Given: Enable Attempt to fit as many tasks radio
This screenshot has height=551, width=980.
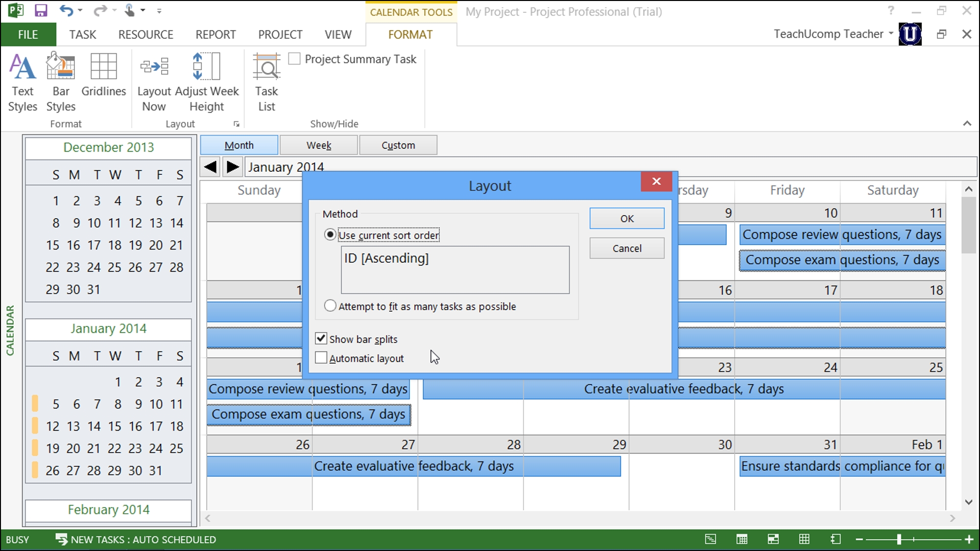Looking at the screenshot, I should (331, 306).
